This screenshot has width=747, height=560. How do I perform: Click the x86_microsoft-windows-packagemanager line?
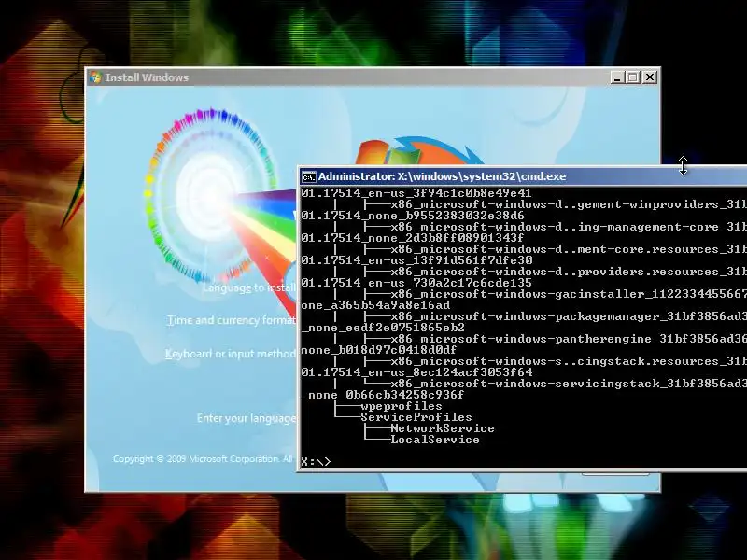pyautogui.click(x=569, y=316)
